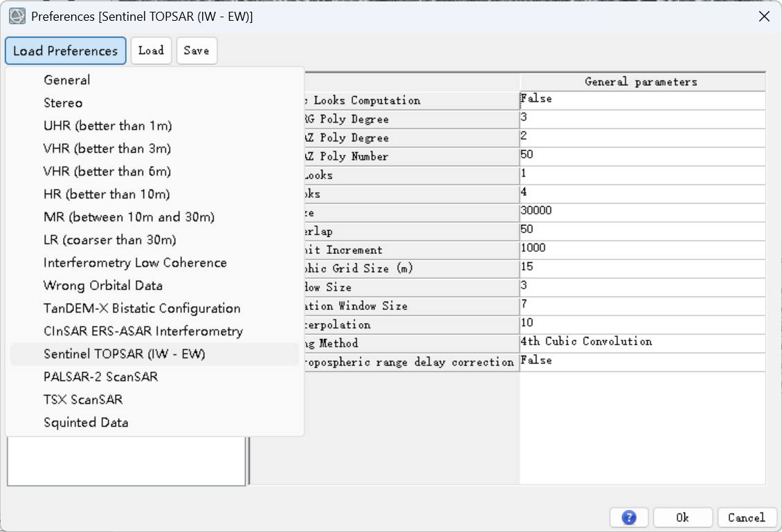Edit Increment value 1000
Image resolution: width=782 pixels, height=532 pixels.
642,250
